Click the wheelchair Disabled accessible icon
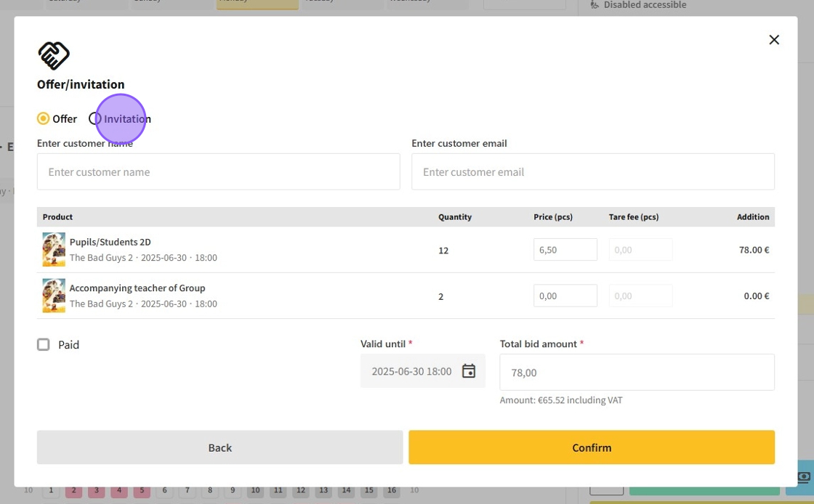This screenshot has width=814, height=504. click(595, 5)
